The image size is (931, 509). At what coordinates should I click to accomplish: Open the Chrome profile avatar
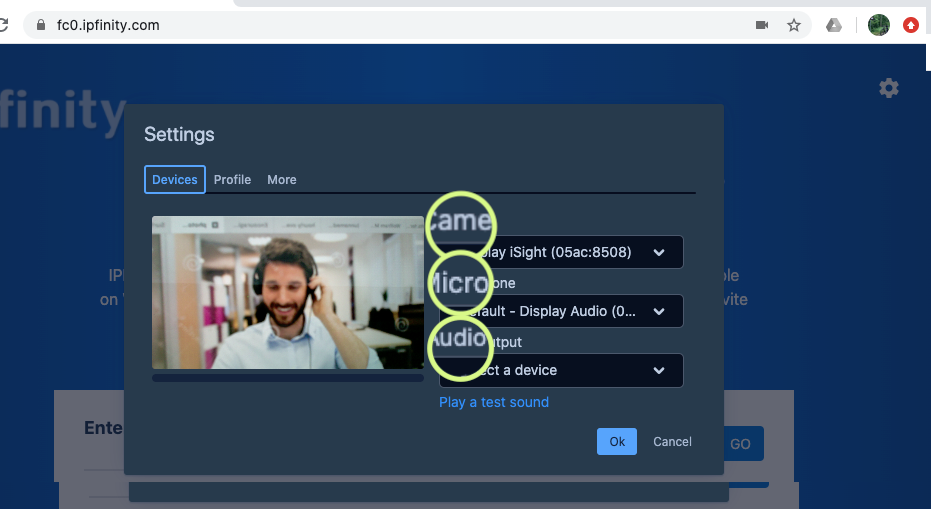(879, 25)
